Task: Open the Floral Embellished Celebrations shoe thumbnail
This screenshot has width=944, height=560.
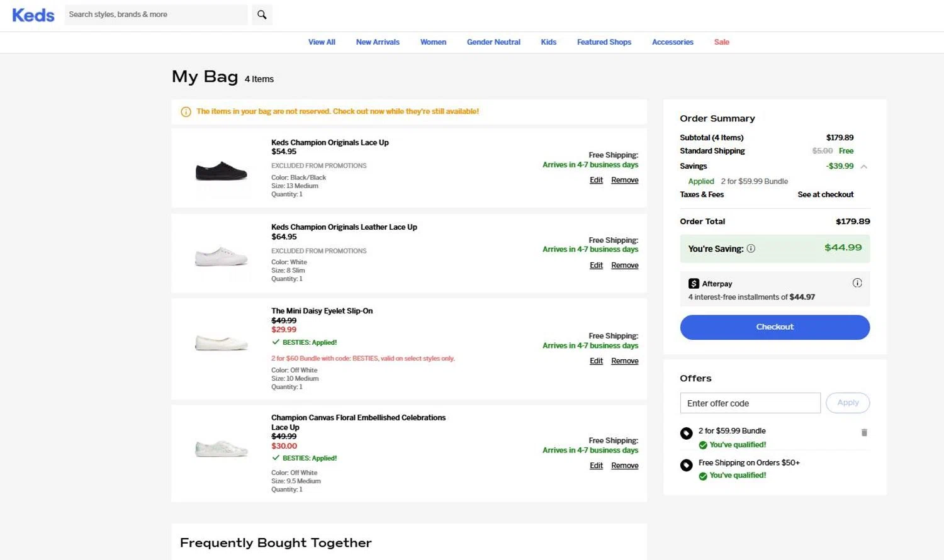Action: click(x=221, y=449)
